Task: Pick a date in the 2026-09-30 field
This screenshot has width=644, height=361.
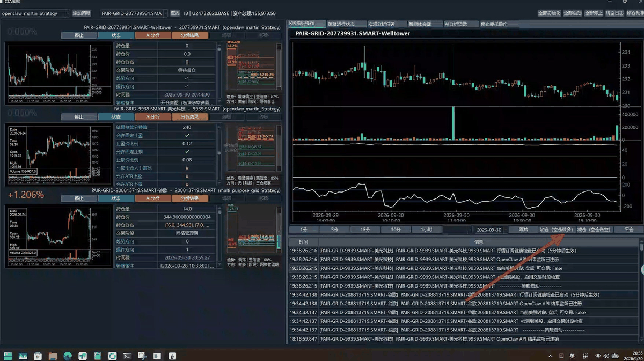Action: pos(488,230)
